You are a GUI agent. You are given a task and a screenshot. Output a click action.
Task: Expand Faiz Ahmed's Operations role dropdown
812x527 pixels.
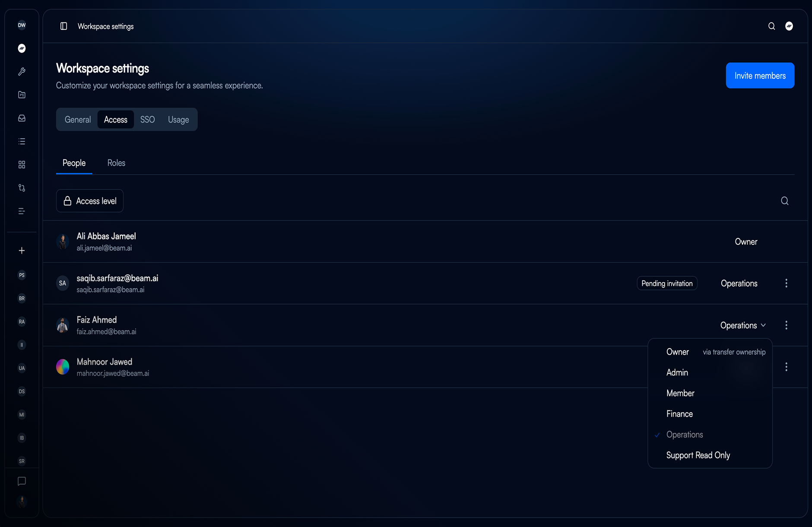(743, 325)
